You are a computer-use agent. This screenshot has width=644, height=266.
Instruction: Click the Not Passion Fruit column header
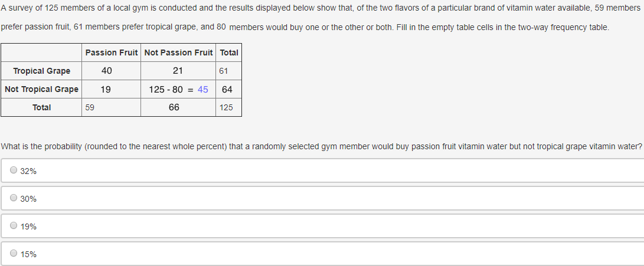[x=178, y=52]
